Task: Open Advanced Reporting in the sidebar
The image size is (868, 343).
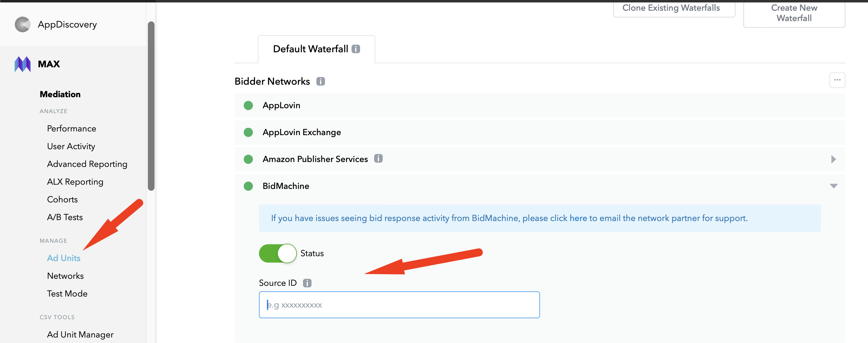Action: pyautogui.click(x=87, y=164)
